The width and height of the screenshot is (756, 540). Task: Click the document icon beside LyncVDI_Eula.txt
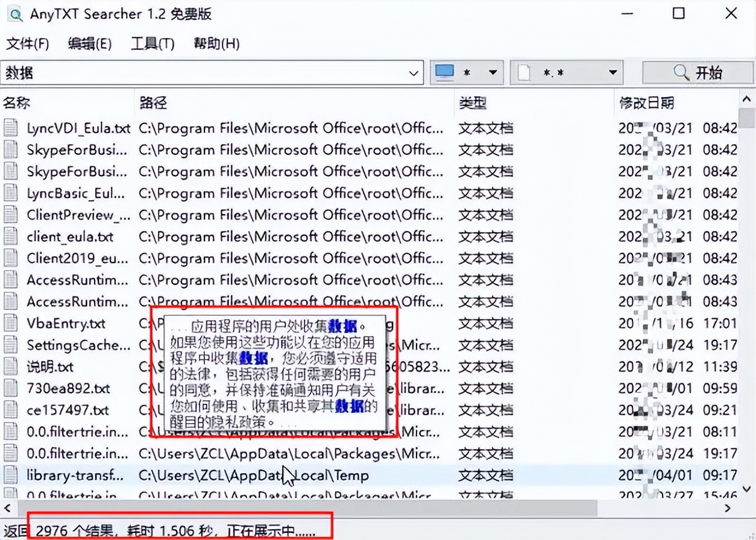(x=10, y=128)
